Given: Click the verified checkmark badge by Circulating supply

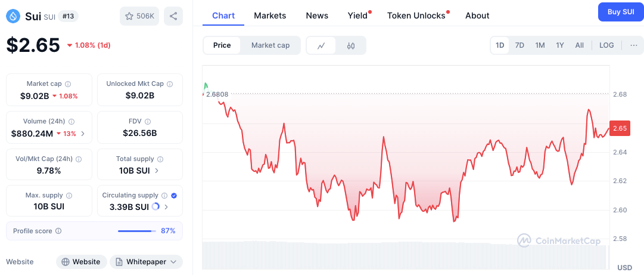Looking at the screenshot, I should tap(174, 196).
